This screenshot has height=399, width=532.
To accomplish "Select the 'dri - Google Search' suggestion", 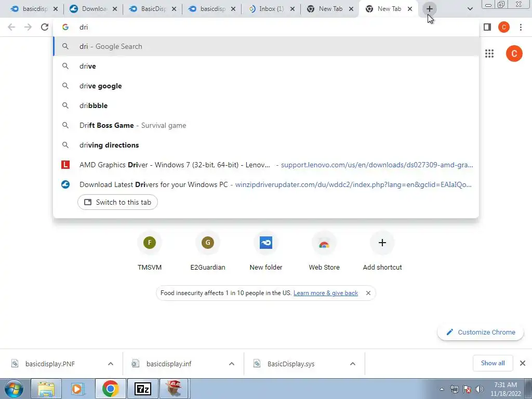I will (x=266, y=46).
